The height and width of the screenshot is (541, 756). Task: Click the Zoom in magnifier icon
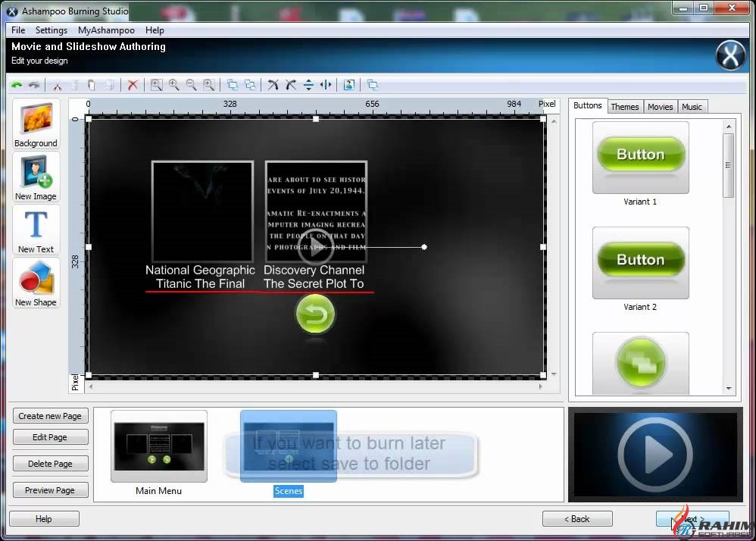point(174,86)
